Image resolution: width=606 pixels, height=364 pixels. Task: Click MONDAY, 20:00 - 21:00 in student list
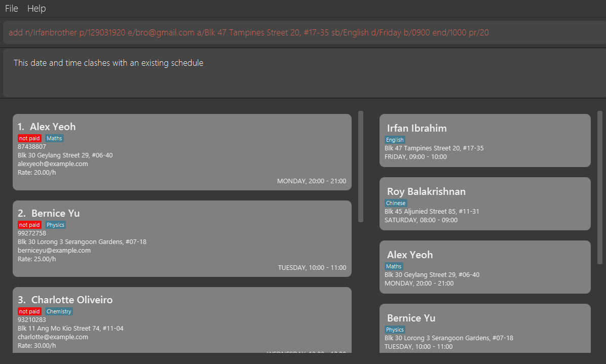312,181
